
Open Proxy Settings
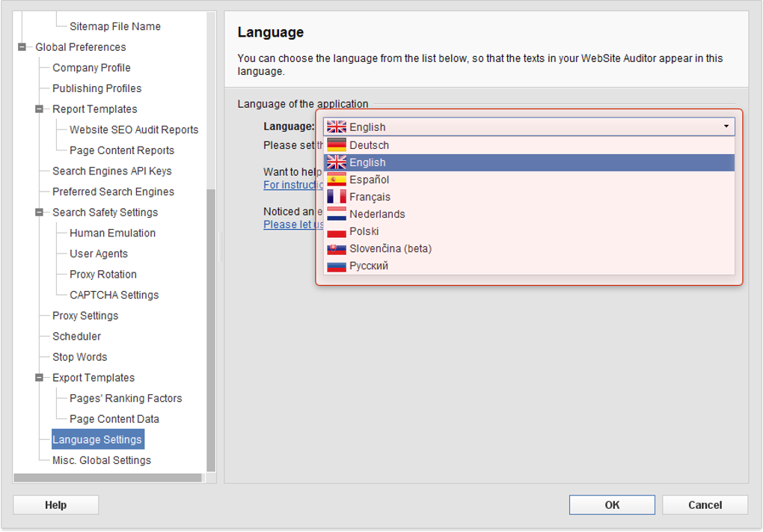85,316
